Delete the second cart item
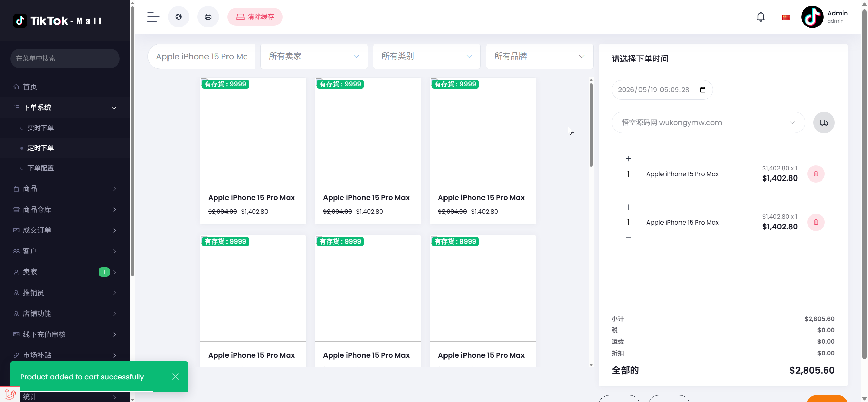Viewport: 868px width, 402px height. [x=816, y=222]
